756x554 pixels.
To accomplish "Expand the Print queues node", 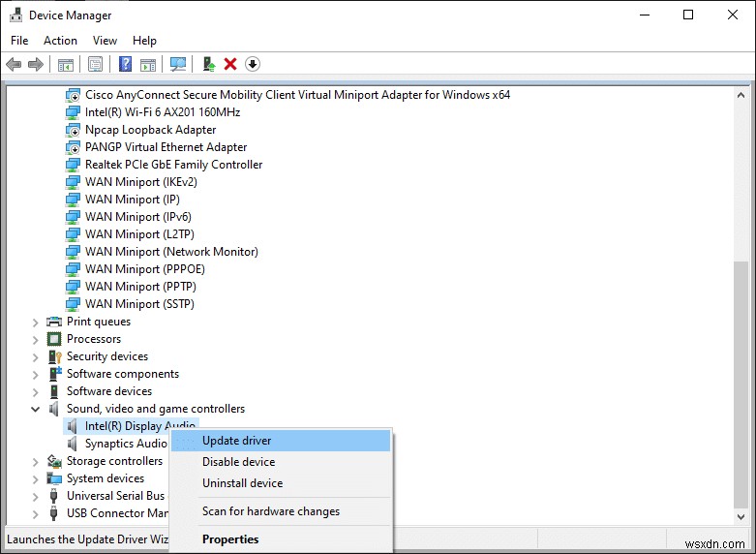I will pyautogui.click(x=35, y=322).
